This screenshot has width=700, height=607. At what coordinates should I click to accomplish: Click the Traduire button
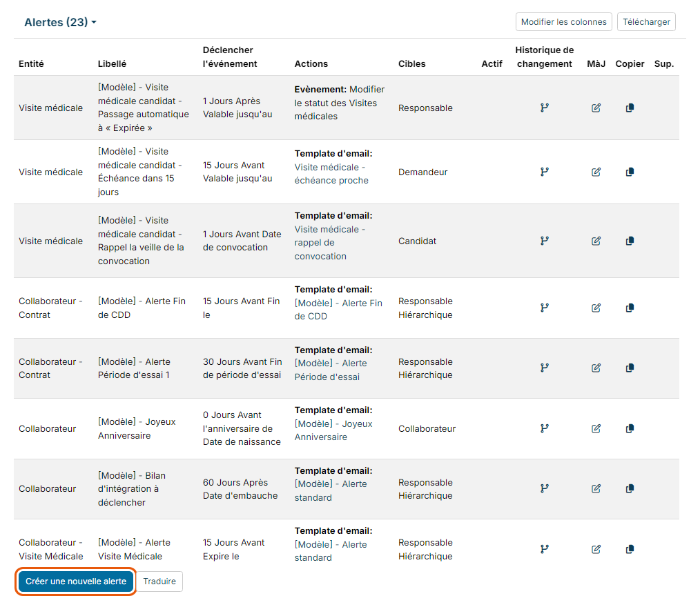tap(159, 581)
